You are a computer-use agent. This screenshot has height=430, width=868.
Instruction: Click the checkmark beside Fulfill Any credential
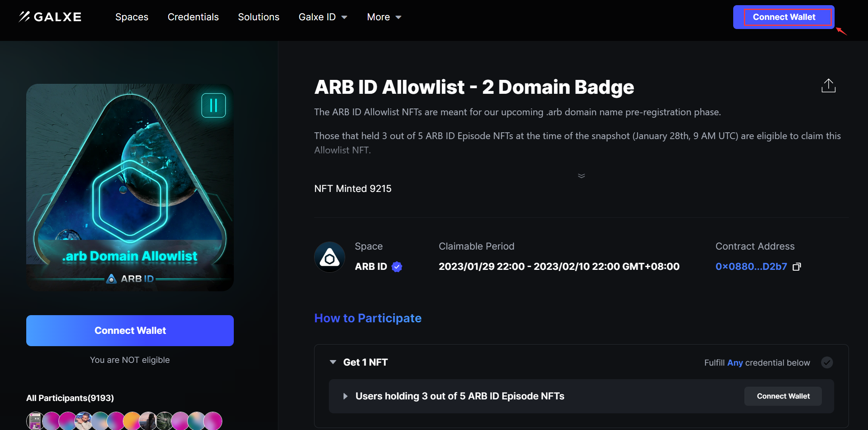pyautogui.click(x=827, y=362)
